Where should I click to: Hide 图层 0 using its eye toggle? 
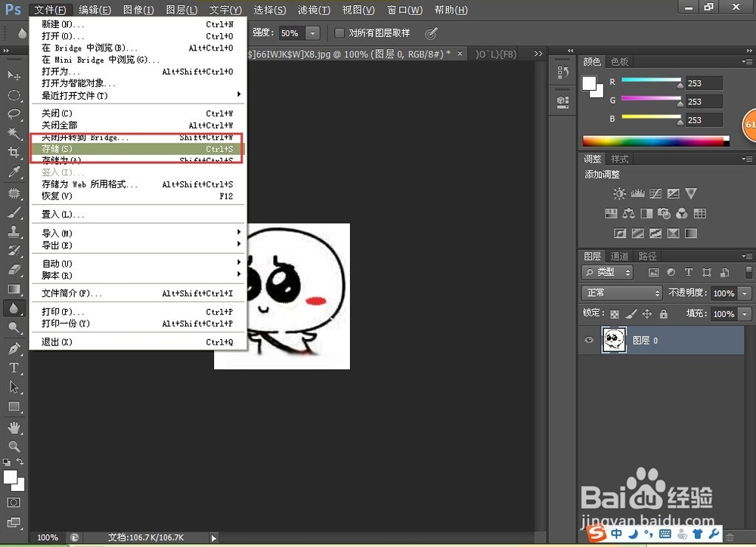[589, 340]
